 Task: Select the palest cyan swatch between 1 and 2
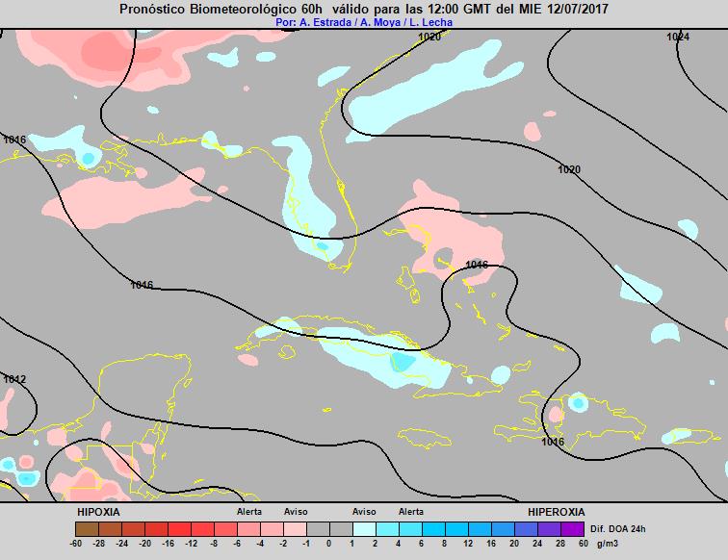pyautogui.click(x=364, y=529)
